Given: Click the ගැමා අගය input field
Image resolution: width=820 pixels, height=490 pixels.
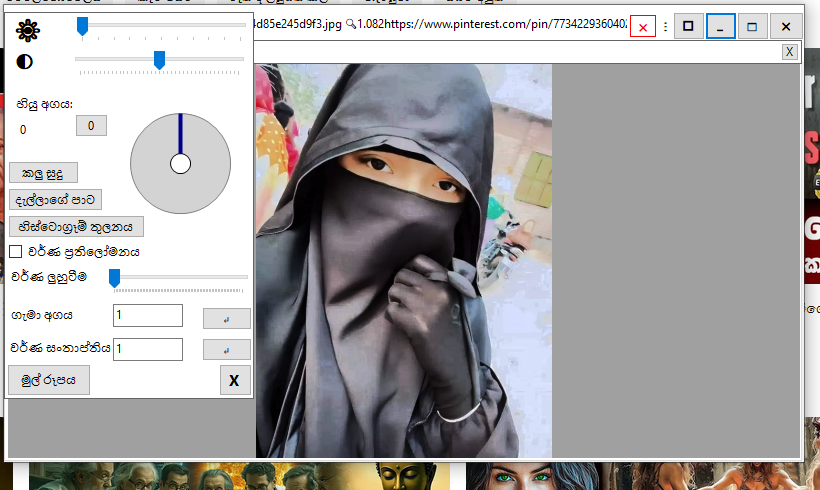Looking at the screenshot, I should 148,315.
